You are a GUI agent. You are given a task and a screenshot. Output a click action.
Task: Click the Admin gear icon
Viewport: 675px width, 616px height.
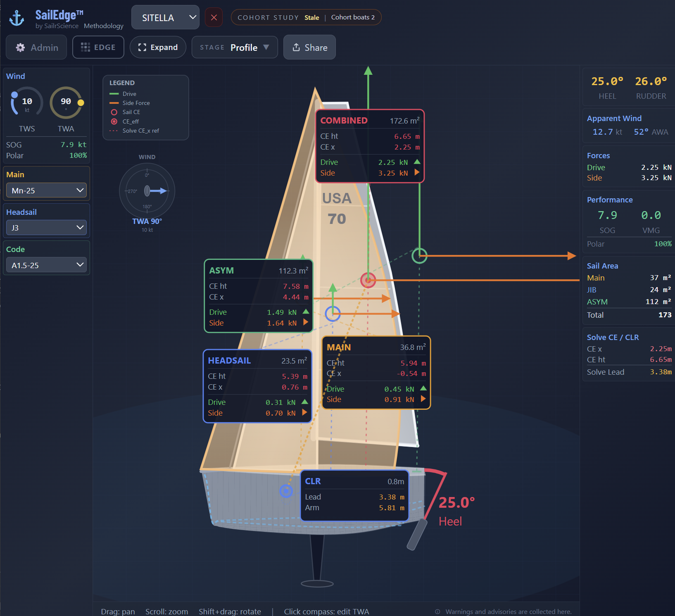20,48
